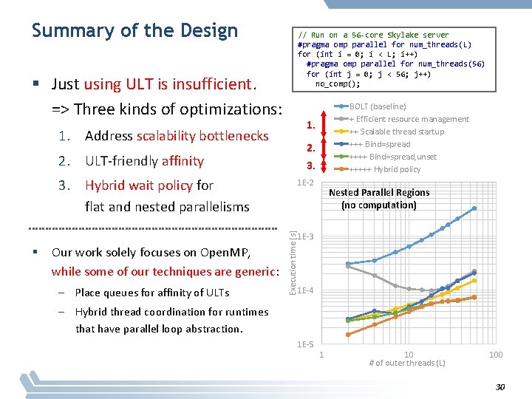Click '++ Scalable thread startup' legend entry

pyautogui.click(x=389, y=132)
